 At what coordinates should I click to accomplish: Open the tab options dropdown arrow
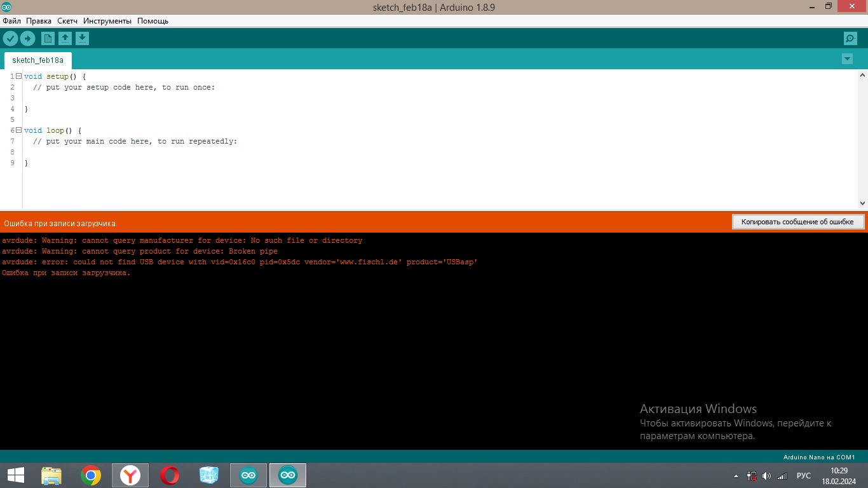pos(847,59)
